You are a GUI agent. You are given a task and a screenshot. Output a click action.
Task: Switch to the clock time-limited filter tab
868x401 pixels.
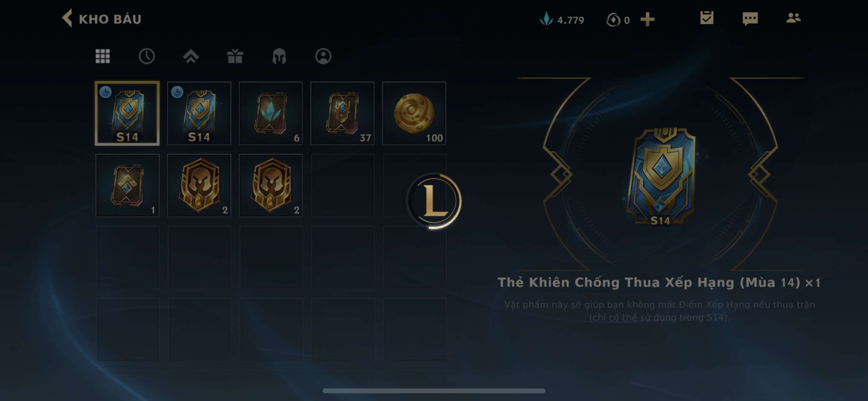pyautogui.click(x=147, y=56)
